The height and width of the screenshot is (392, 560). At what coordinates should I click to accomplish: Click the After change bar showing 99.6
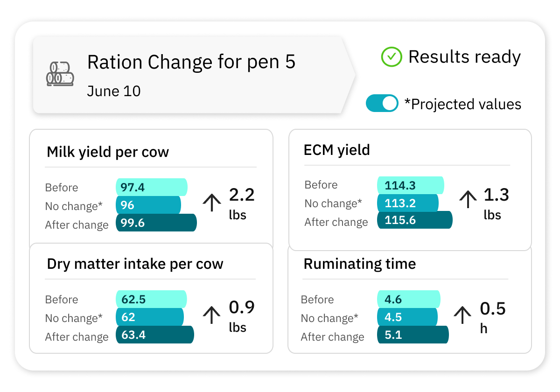pyautogui.click(x=156, y=223)
